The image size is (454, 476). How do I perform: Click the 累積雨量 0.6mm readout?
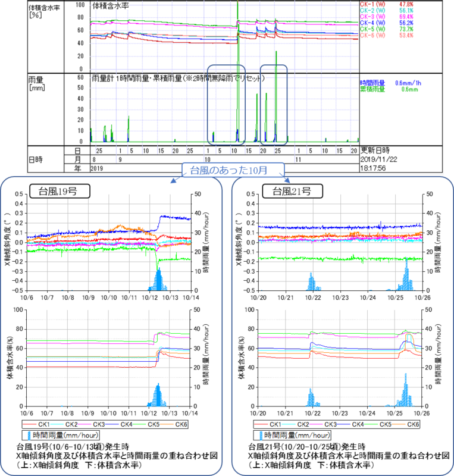coord(389,89)
